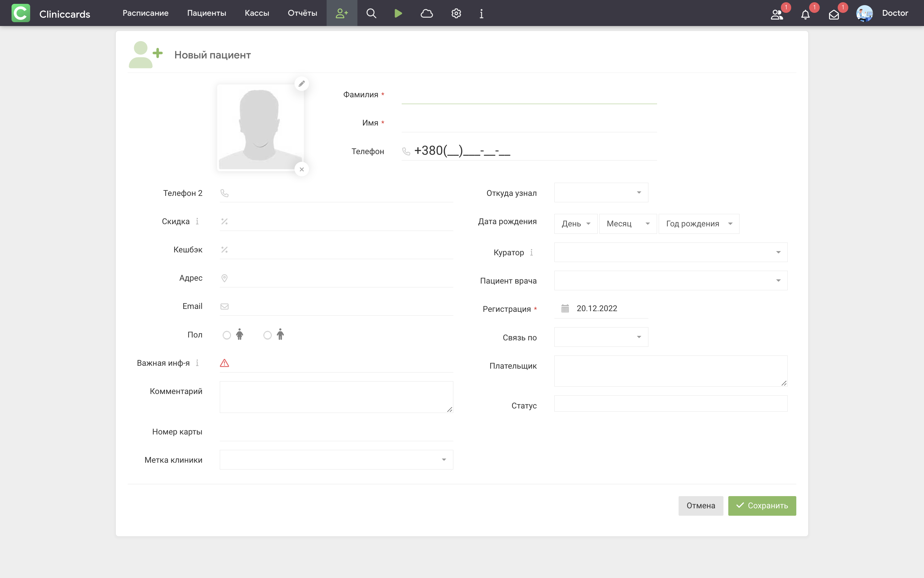Click the calendar icon in Регистрация

pyautogui.click(x=565, y=309)
